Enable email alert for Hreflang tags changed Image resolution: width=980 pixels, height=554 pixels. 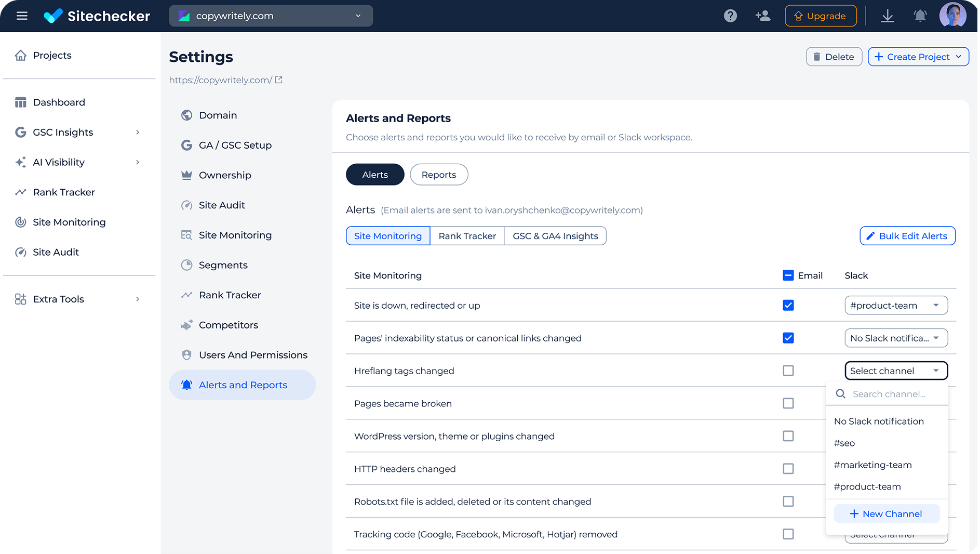[788, 371]
